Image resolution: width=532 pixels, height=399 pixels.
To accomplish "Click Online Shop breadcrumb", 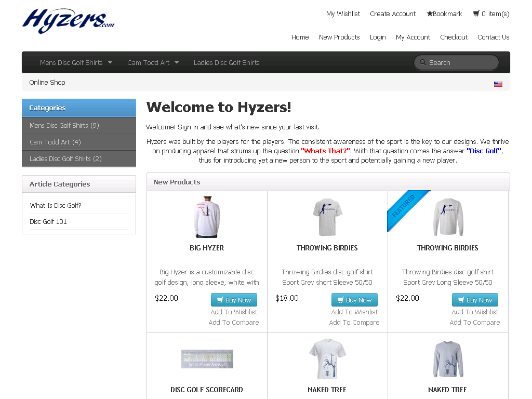I will pyautogui.click(x=47, y=82).
